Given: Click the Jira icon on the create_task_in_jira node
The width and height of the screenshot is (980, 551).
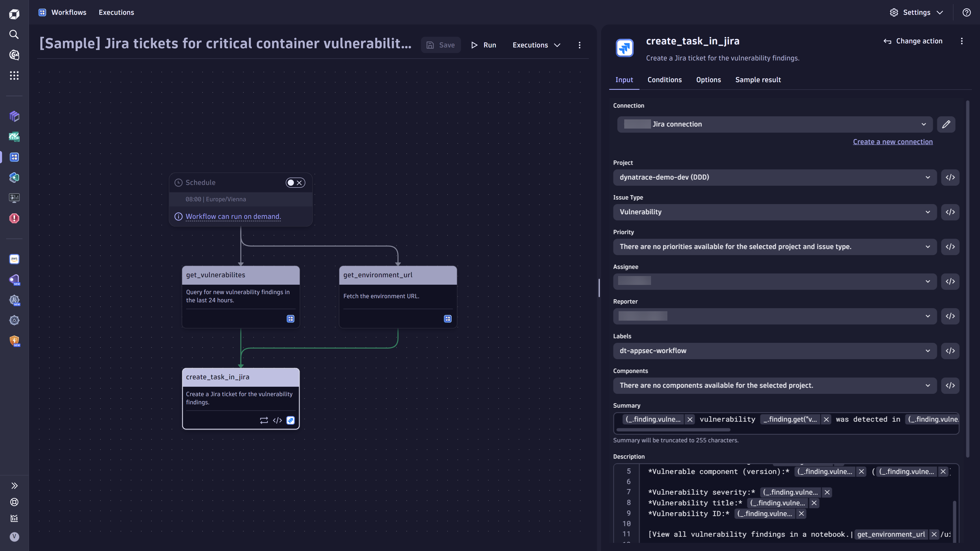Looking at the screenshot, I should pos(290,420).
